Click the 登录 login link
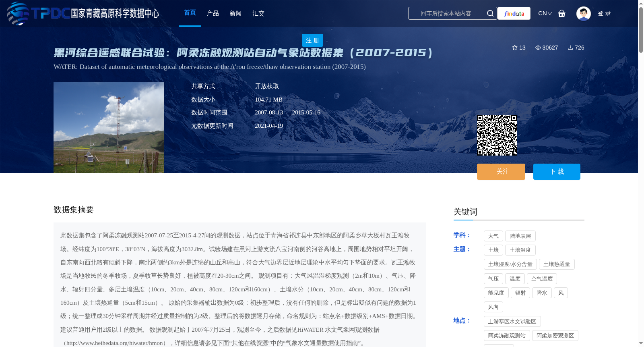 click(x=604, y=13)
